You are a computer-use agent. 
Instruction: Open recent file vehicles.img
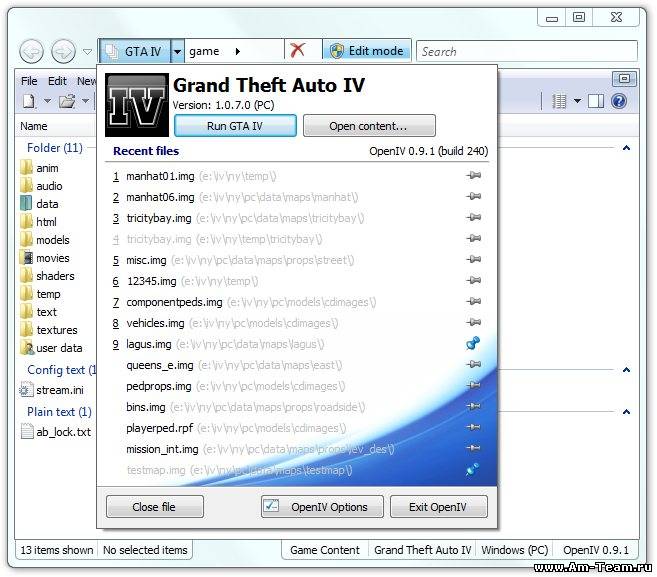155,323
